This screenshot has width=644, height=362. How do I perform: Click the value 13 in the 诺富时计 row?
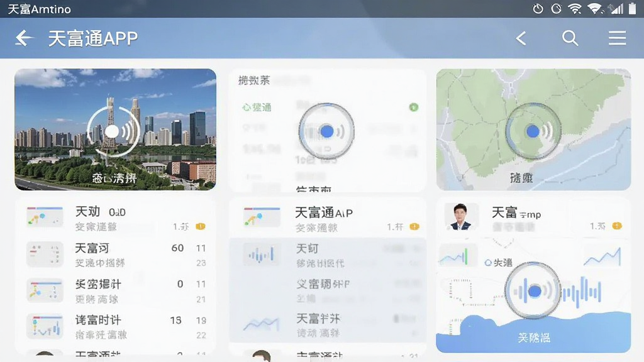(176, 320)
